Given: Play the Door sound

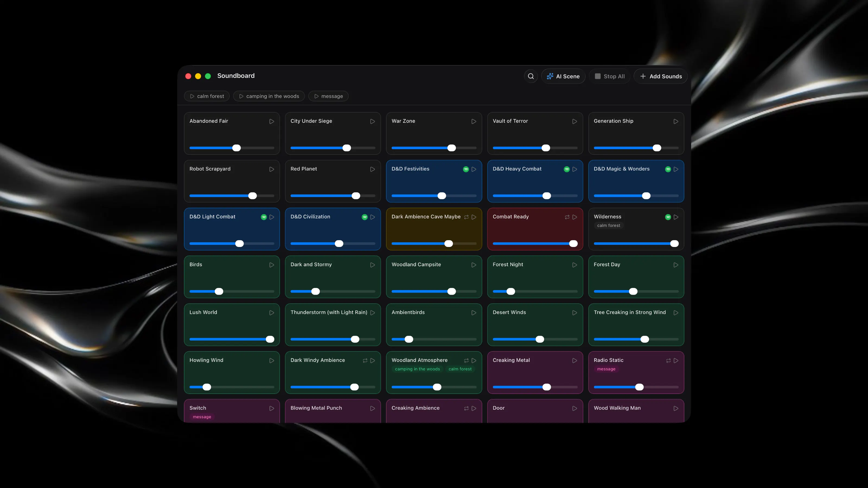Looking at the screenshot, I should click(575, 408).
